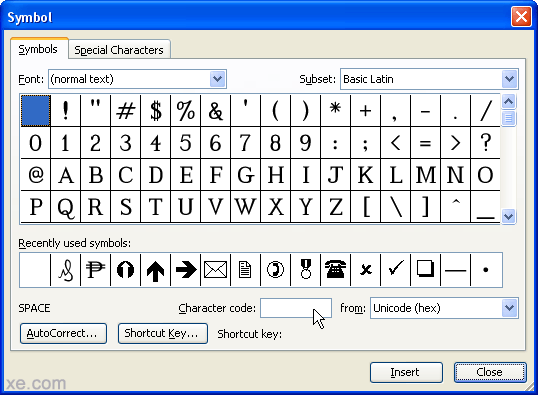Select the telephone symbol in recently used
Viewport: 538px width, 395px height.
coord(335,270)
